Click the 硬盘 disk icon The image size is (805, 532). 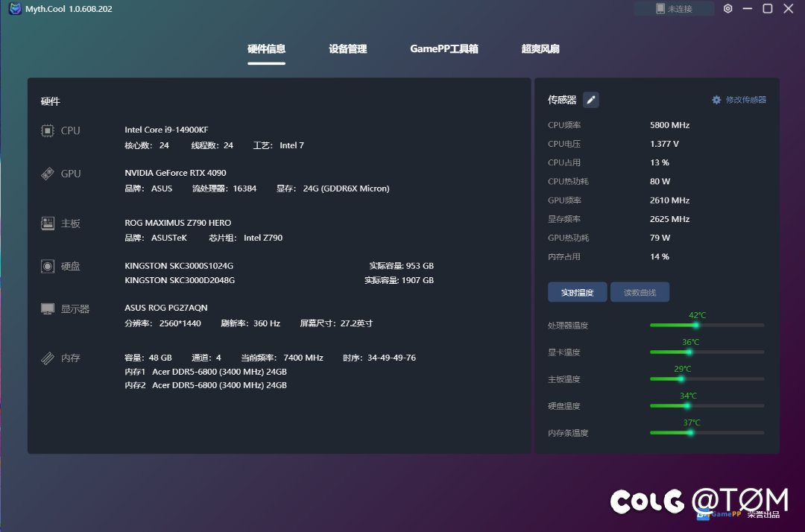pos(47,266)
